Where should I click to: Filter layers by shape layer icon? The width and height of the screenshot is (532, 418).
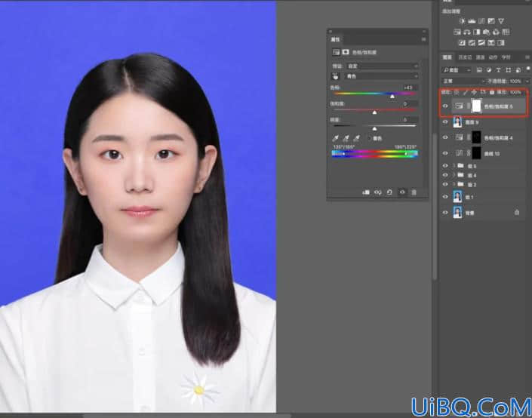point(509,70)
